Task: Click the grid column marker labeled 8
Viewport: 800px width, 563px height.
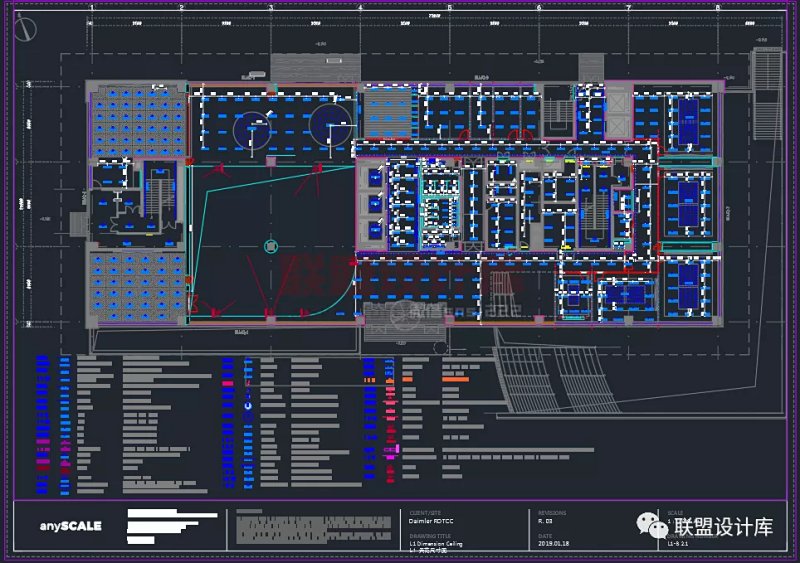Action: coord(717,8)
